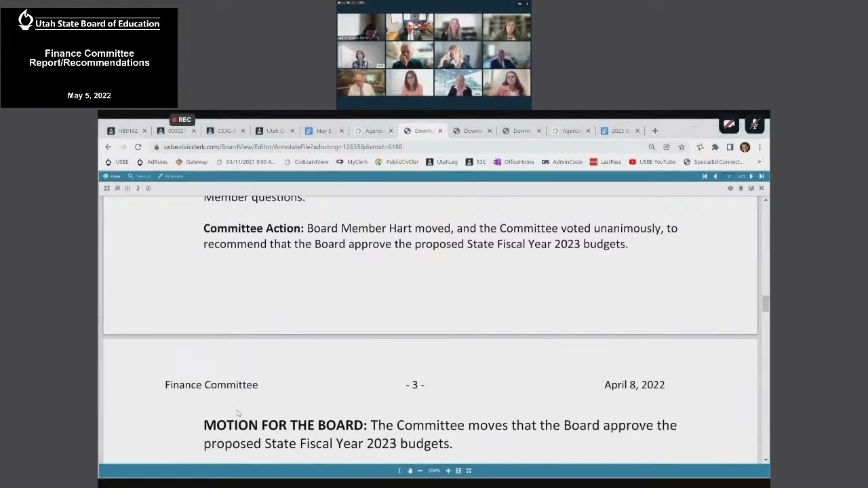
Task: Click the REC recording indicator
Action: tap(182, 120)
